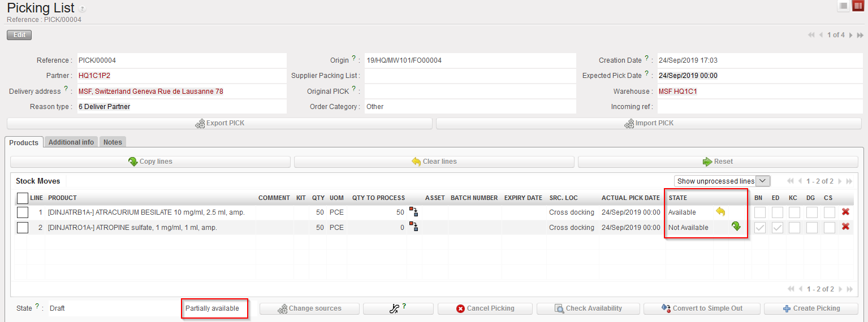This screenshot has width=868, height=322.
Task: Switch to form view icon at top right
Action: tap(858, 6)
